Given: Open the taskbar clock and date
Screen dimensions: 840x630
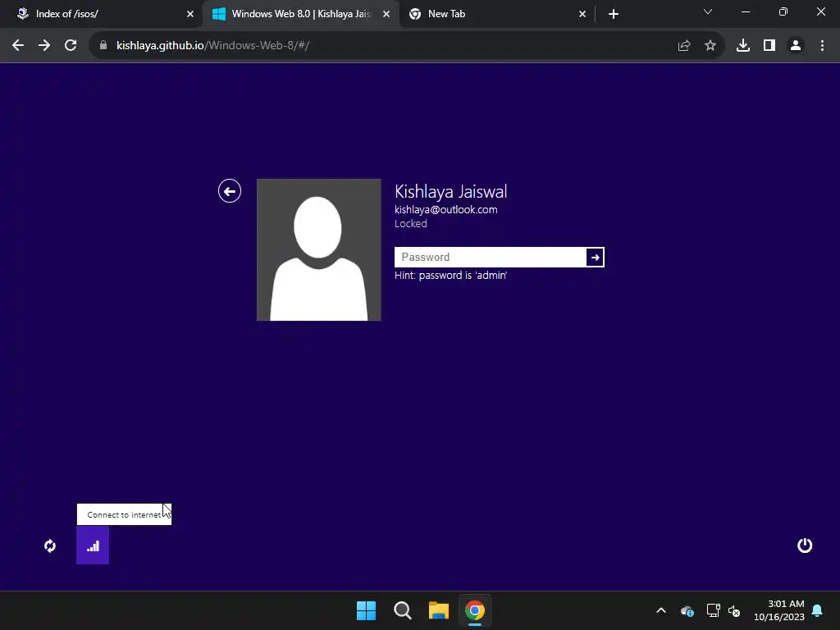Looking at the screenshot, I should tap(779, 610).
